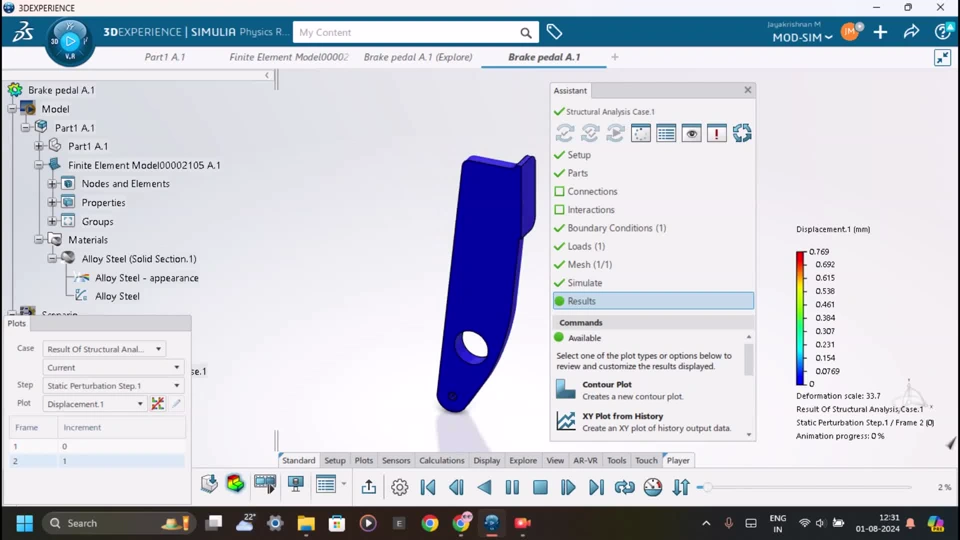
Task: Select the Parts step in Assistant
Action: (577, 173)
